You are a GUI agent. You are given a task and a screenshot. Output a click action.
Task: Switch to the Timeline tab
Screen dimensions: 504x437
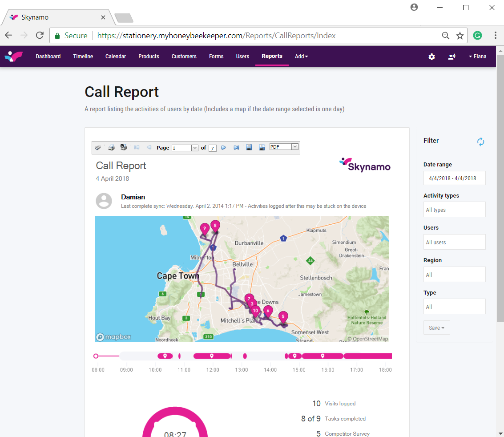click(83, 56)
